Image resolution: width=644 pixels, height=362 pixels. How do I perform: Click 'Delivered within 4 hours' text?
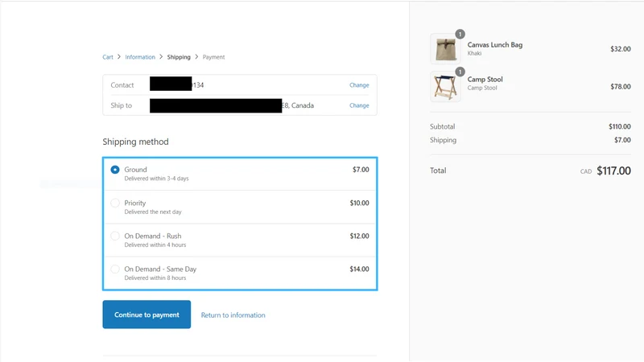pos(155,245)
